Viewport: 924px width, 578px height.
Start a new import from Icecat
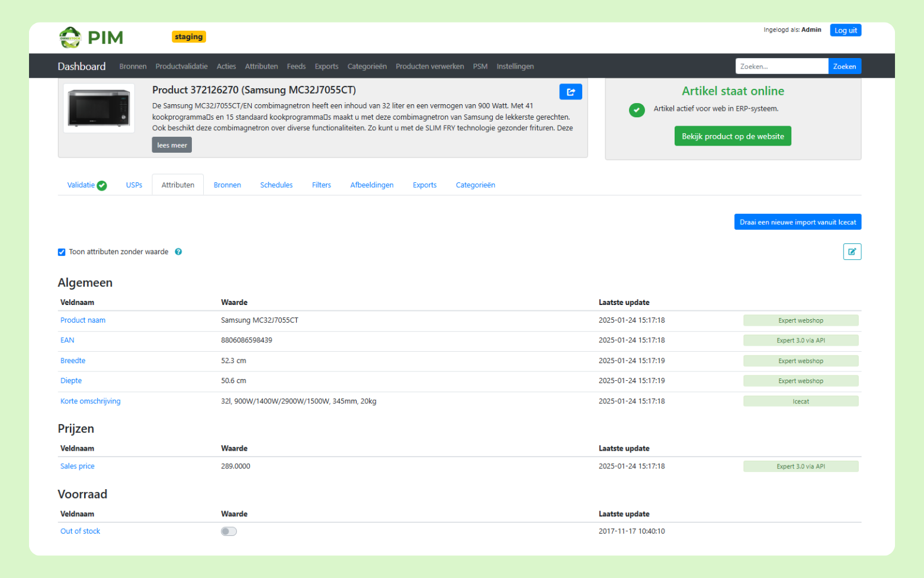797,222
